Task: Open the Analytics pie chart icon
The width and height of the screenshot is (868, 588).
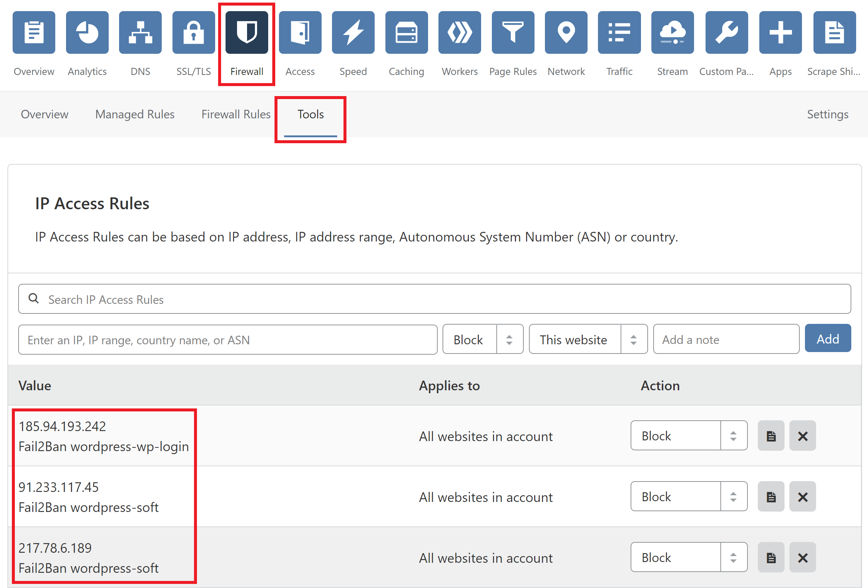Action: tap(88, 33)
